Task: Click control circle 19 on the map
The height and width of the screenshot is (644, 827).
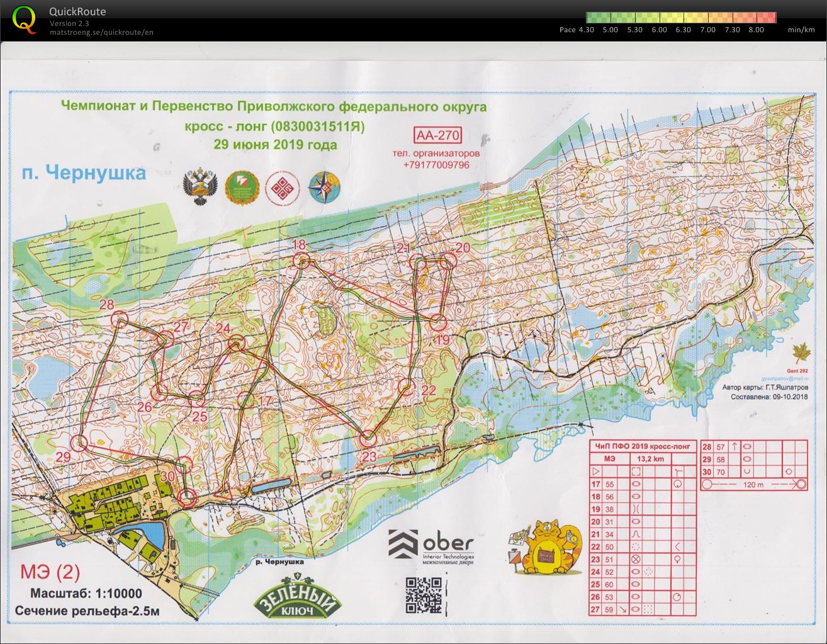Action: pos(439,322)
